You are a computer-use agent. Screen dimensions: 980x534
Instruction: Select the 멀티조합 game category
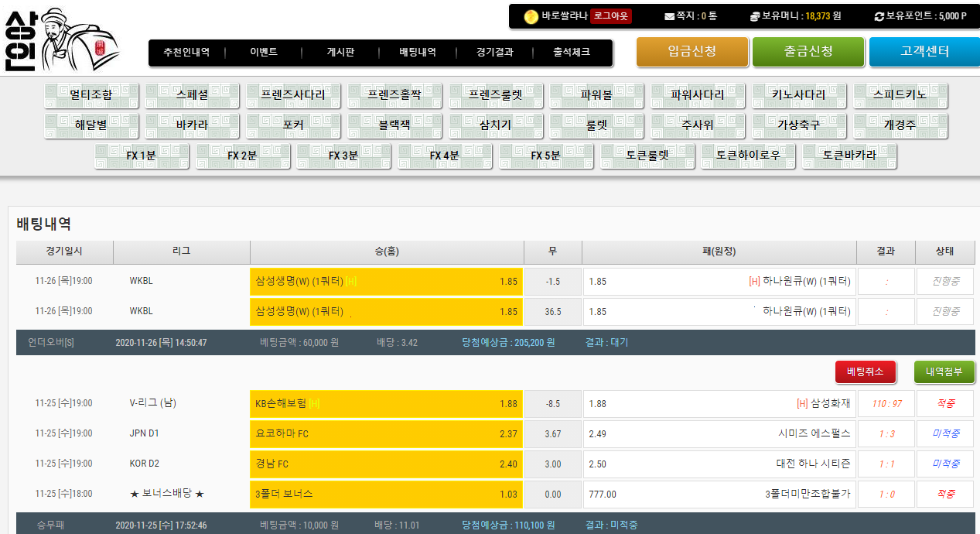pos(91,95)
